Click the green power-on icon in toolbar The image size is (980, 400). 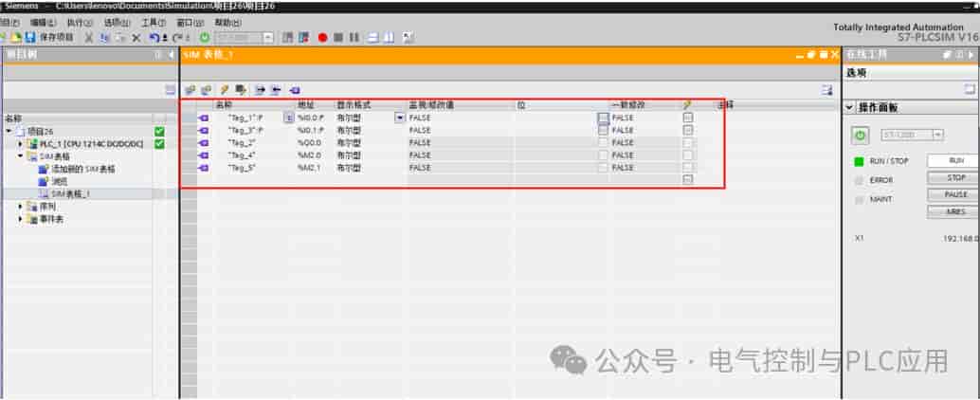(205, 38)
